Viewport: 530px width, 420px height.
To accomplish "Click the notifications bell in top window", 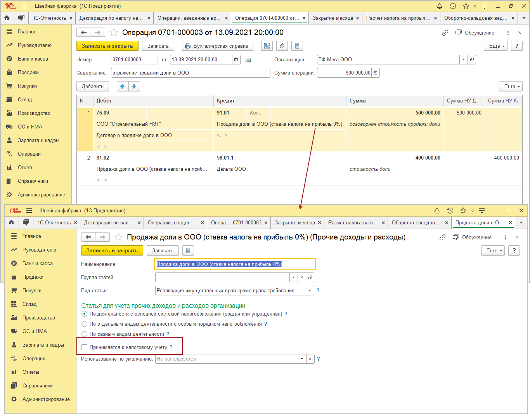I will pos(440,6).
